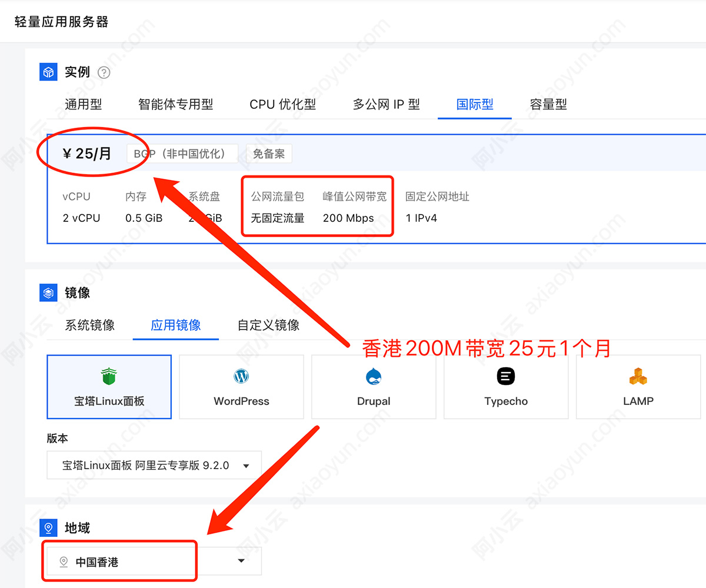706x588 pixels.
Task: Click the 0.5 GiB memory value
Action: (x=144, y=218)
